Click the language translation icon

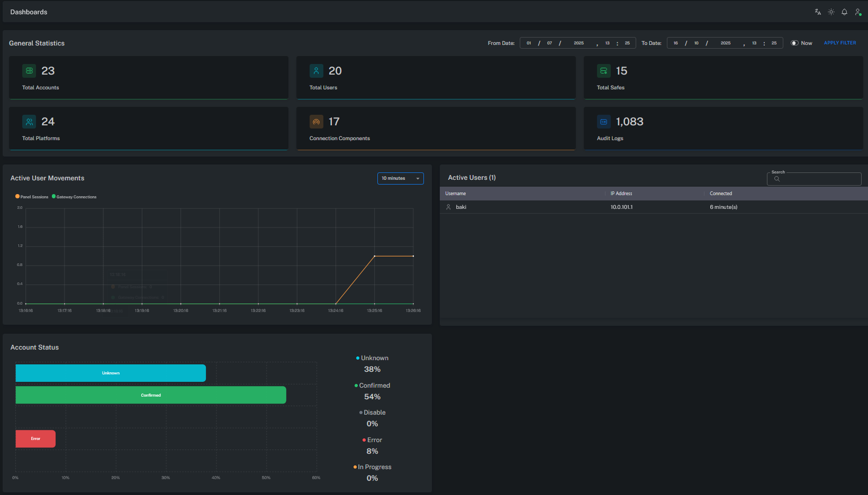(817, 11)
